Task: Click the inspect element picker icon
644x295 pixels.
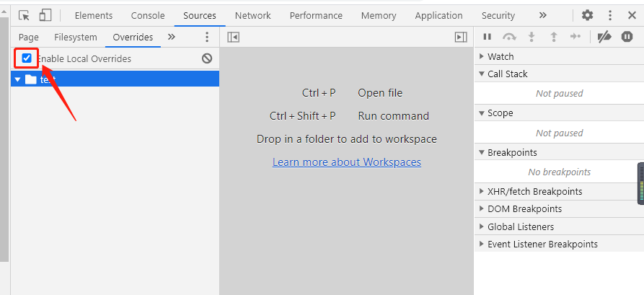Action: click(x=25, y=15)
